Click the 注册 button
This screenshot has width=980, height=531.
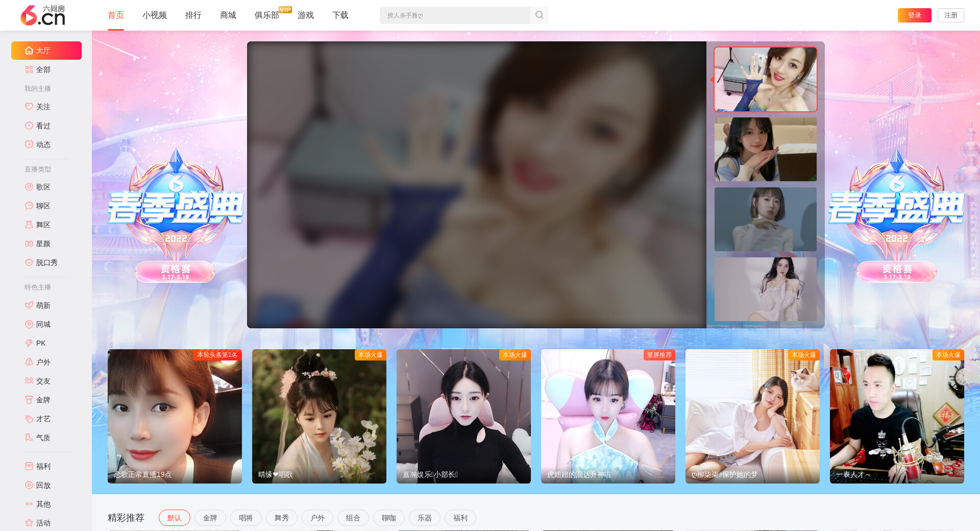tap(951, 15)
